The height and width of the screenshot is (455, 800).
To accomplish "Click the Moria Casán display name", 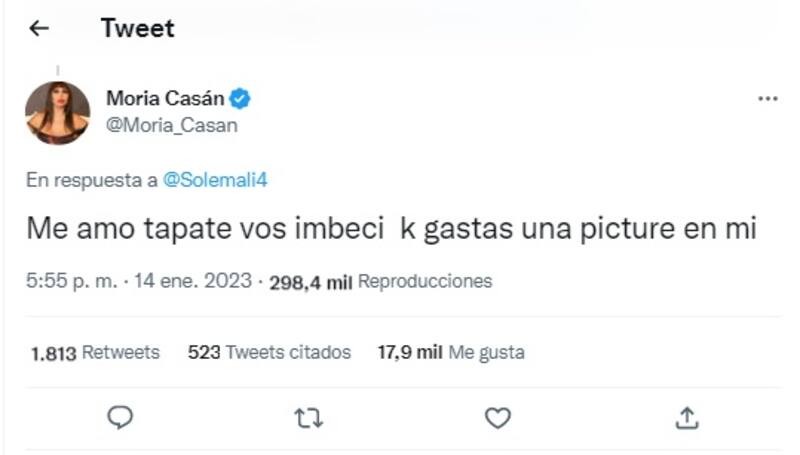I will tap(164, 99).
